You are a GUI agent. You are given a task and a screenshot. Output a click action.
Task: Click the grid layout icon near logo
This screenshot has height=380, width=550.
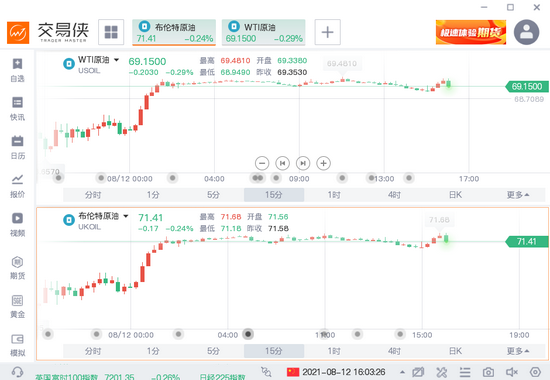(111, 32)
